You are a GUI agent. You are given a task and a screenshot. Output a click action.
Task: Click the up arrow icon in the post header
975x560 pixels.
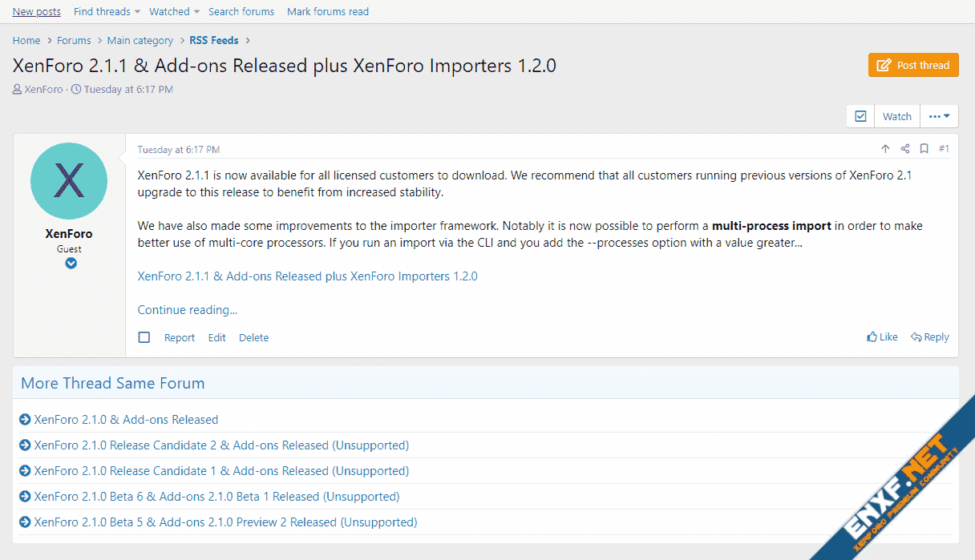(x=885, y=149)
